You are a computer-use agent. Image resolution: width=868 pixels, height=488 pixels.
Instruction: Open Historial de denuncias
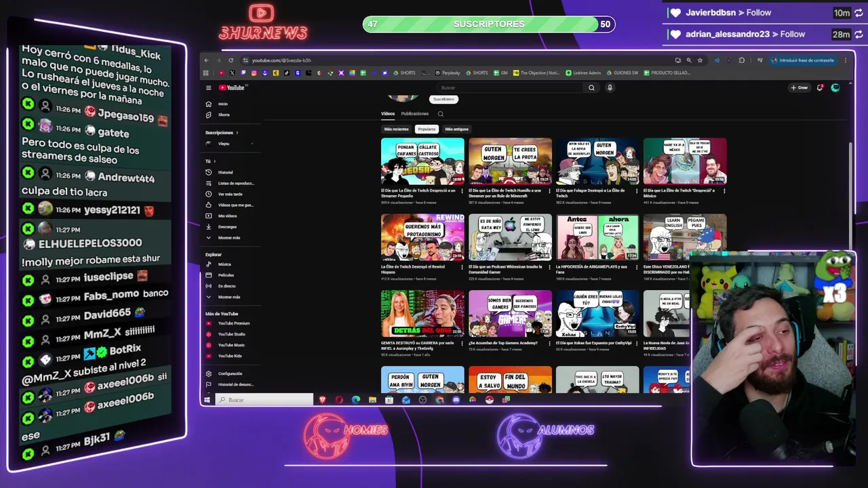(230, 384)
